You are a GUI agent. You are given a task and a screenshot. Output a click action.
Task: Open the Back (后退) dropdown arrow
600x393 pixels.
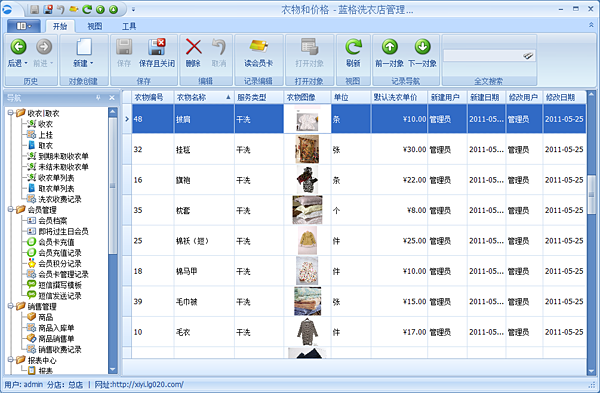(x=26, y=63)
